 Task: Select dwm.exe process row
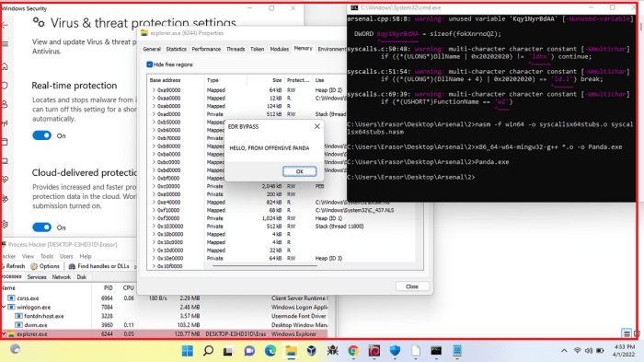[165, 325]
